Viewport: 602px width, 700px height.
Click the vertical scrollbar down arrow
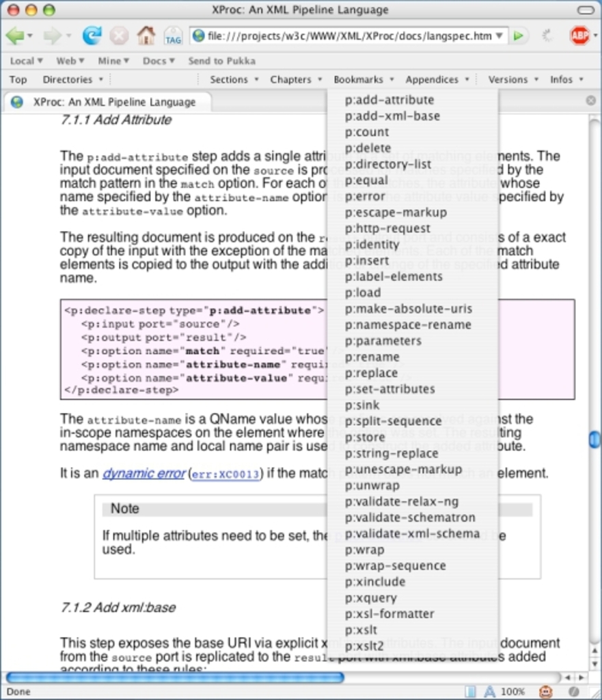tap(594, 664)
